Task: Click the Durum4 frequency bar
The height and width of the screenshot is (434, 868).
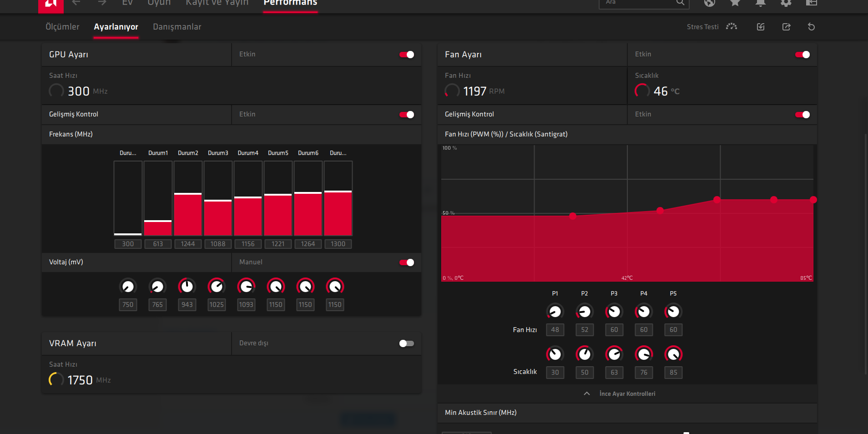Action: 248,198
